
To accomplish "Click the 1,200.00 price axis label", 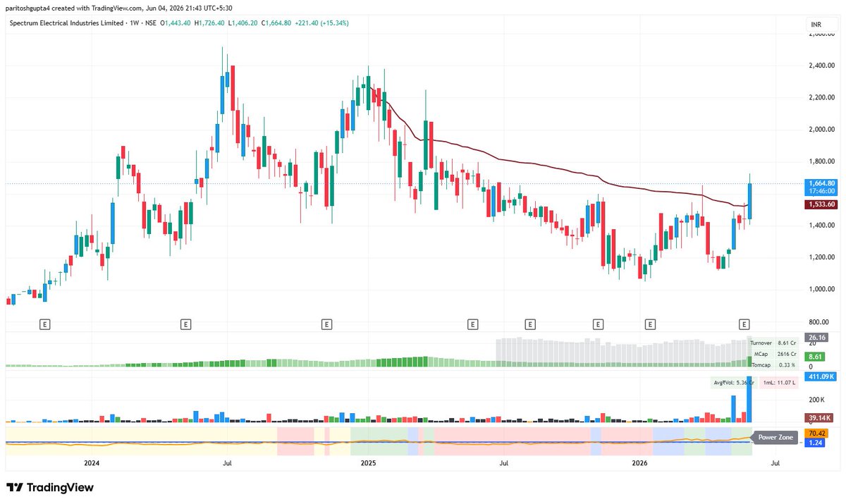I will [x=821, y=257].
